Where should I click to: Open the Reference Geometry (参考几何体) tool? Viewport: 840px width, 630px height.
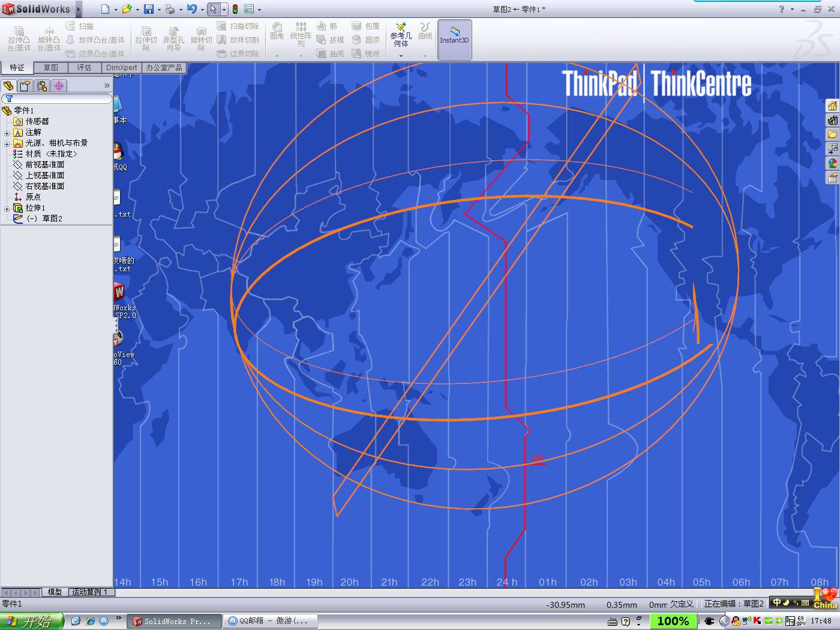coord(401,35)
